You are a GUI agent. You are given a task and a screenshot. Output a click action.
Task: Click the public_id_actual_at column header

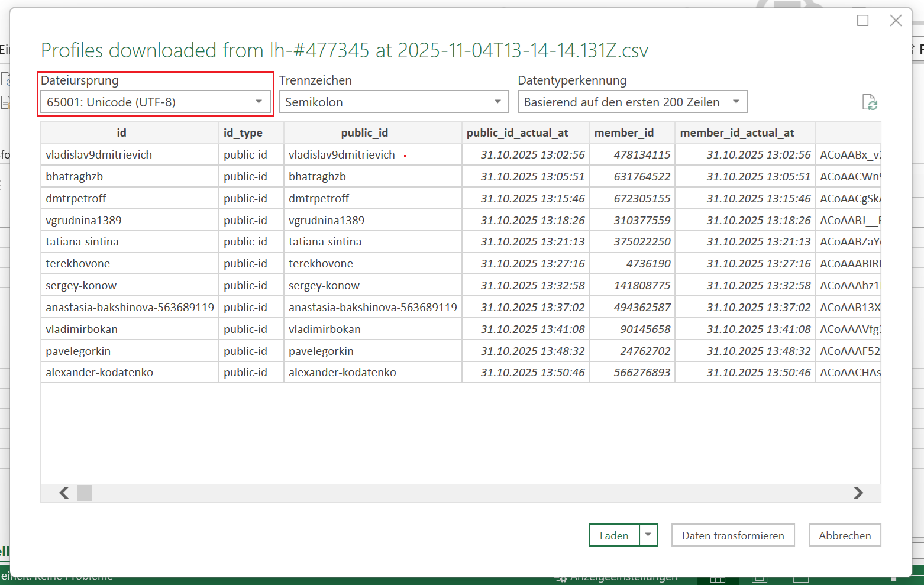point(517,133)
